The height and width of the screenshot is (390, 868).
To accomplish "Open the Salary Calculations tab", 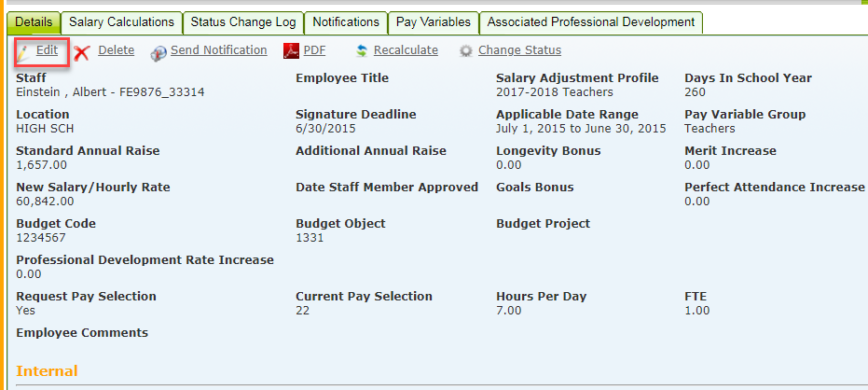I will (x=121, y=22).
